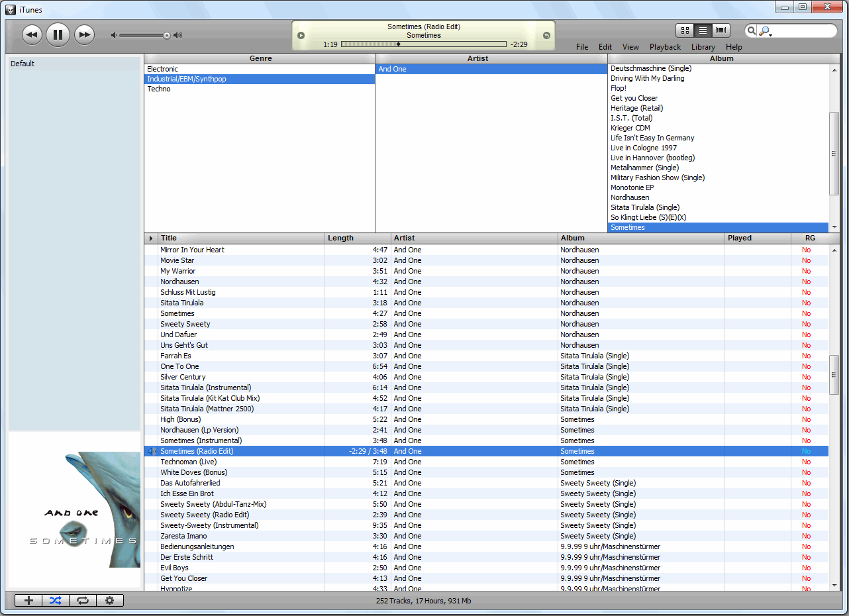This screenshot has width=849, height=616.
Task: Click the Sometimes album artwork
Action: coord(74,509)
